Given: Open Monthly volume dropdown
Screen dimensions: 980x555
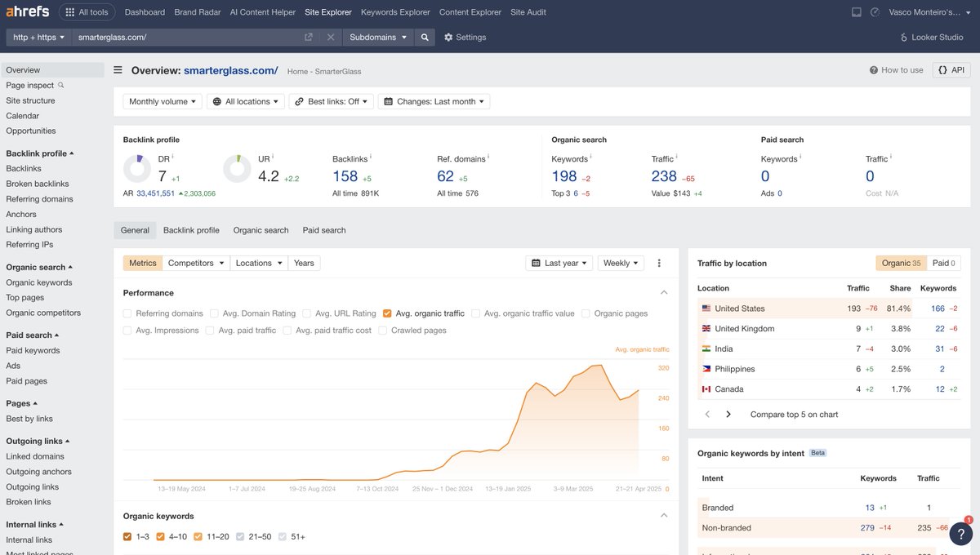Looking at the screenshot, I should pos(163,101).
